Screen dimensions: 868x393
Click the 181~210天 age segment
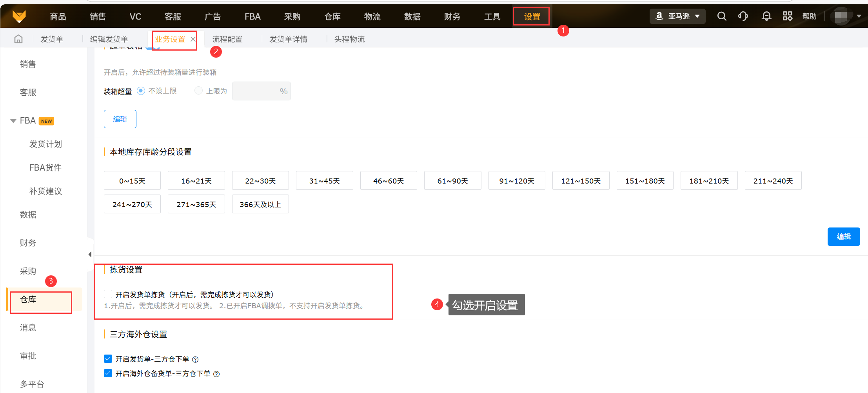point(709,180)
